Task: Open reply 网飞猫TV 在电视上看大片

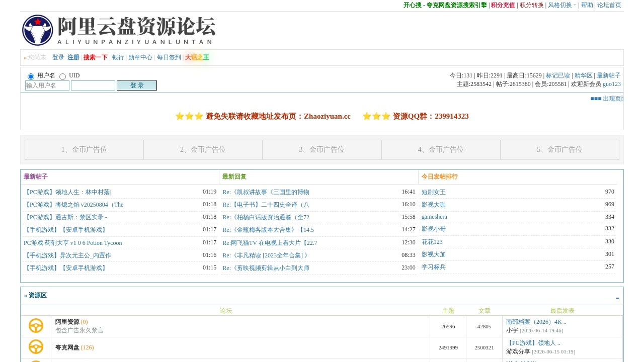Action: 270,243
